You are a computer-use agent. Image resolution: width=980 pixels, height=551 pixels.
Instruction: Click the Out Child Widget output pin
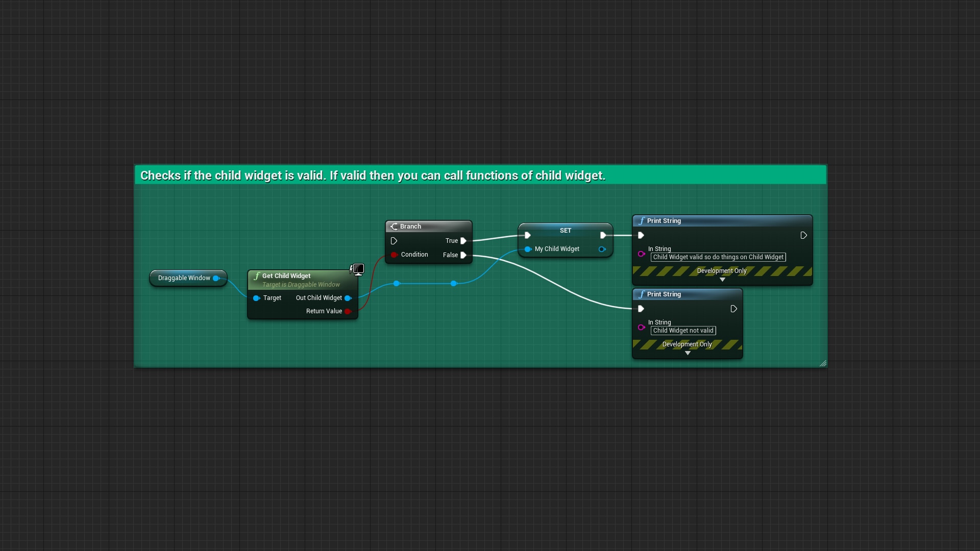pyautogui.click(x=349, y=298)
